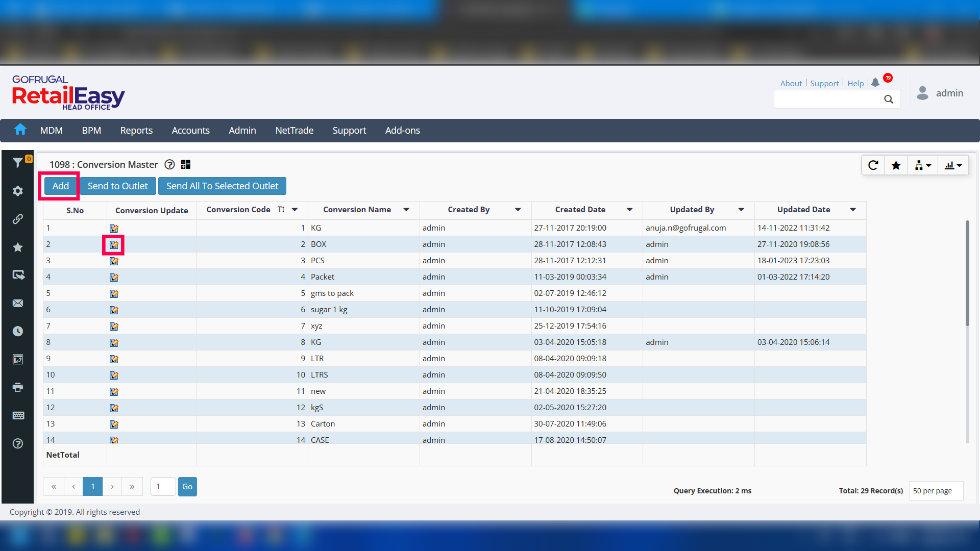Open the 50 per page selector
This screenshot has width=980, height=551.
(x=936, y=491)
